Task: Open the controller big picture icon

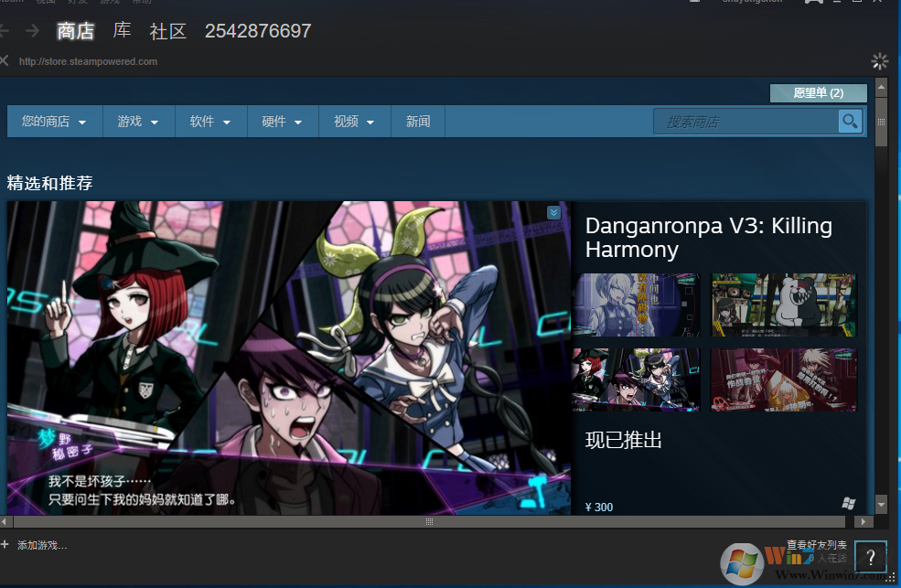Action: coord(814,2)
